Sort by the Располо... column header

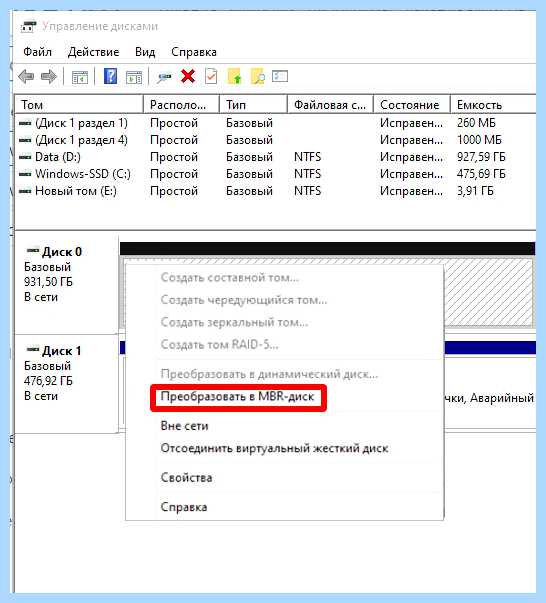point(181,105)
